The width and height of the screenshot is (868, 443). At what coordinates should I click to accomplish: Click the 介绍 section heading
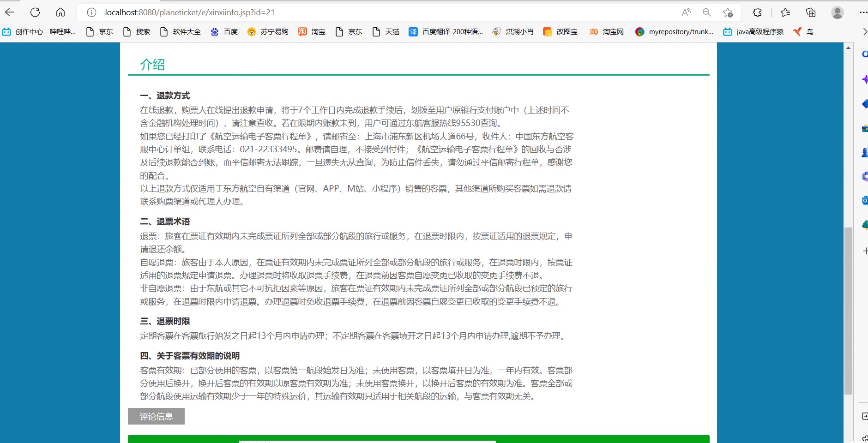coord(152,64)
